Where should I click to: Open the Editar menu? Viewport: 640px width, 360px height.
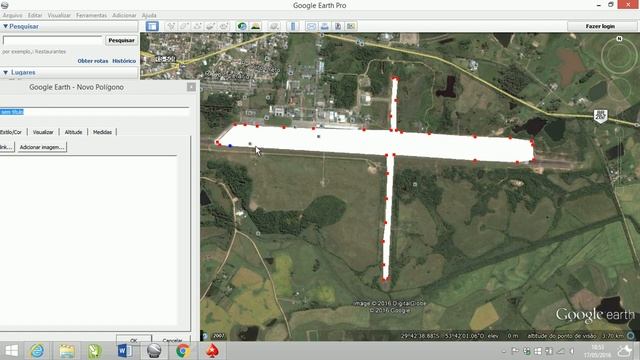coord(35,15)
